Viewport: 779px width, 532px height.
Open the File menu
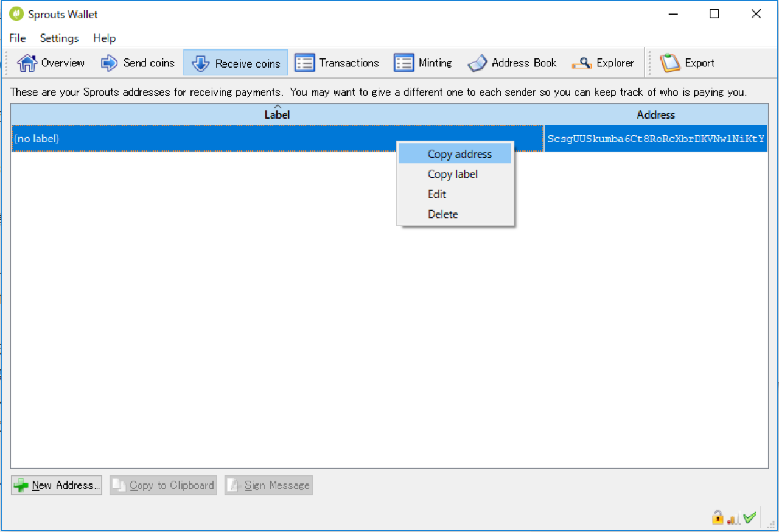tap(18, 38)
